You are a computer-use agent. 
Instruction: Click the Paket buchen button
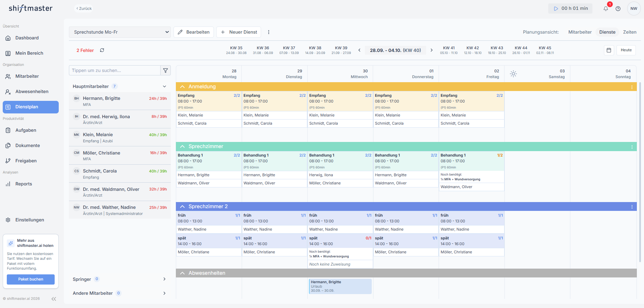31,279
